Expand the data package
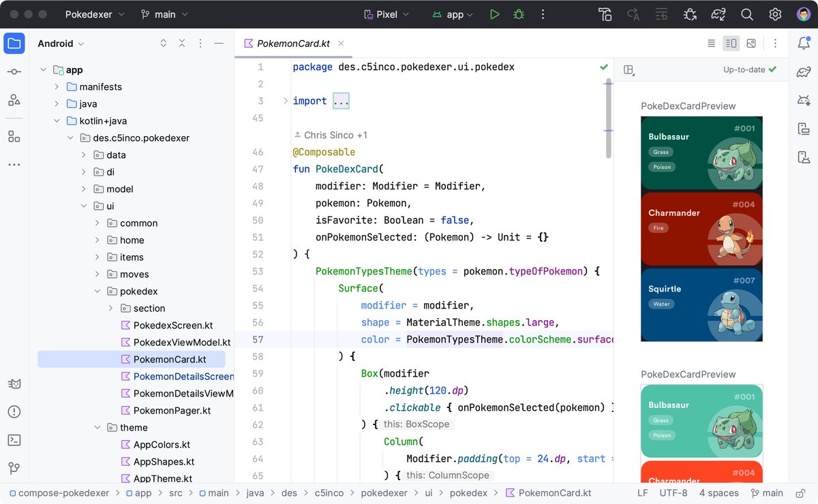 click(84, 155)
